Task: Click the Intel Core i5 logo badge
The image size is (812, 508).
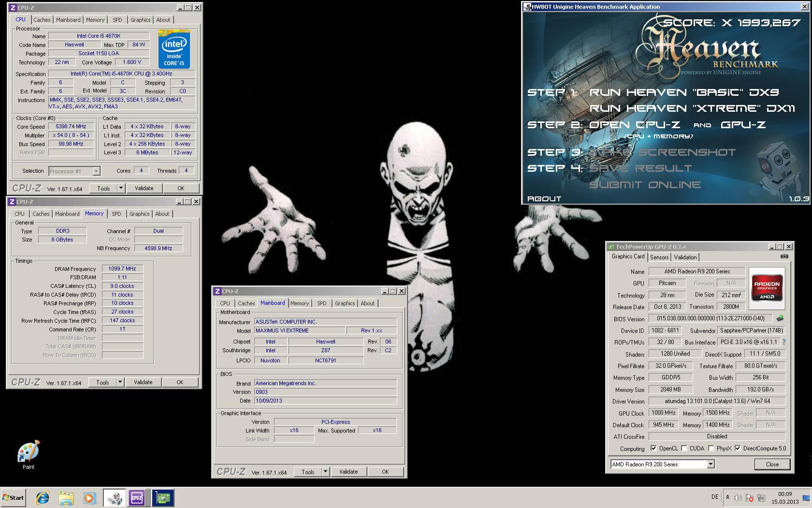Action: (x=174, y=49)
